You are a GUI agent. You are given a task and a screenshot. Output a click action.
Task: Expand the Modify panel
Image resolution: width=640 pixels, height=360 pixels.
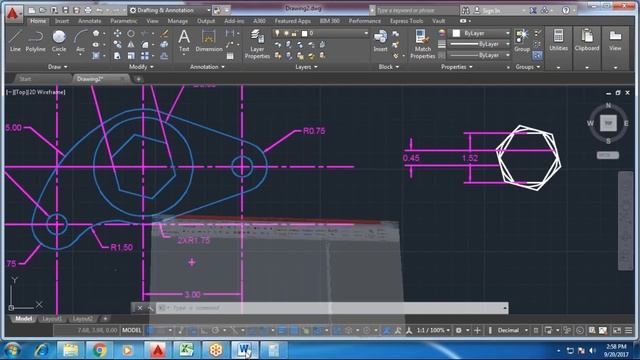[141, 67]
